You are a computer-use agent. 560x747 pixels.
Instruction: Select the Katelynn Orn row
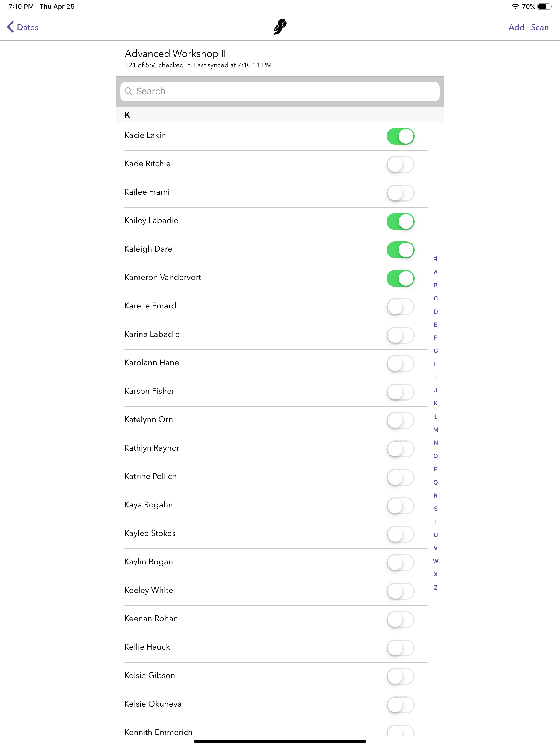(276, 420)
